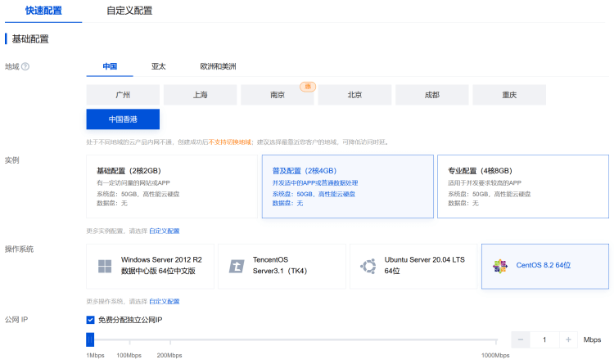The width and height of the screenshot is (614, 364).
Task: Open the 欧洲和美洲 region tab
Action: coord(218,66)
